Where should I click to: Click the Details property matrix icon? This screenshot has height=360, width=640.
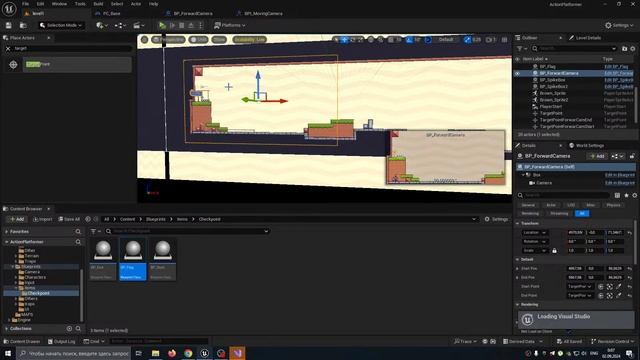(618, 196)
